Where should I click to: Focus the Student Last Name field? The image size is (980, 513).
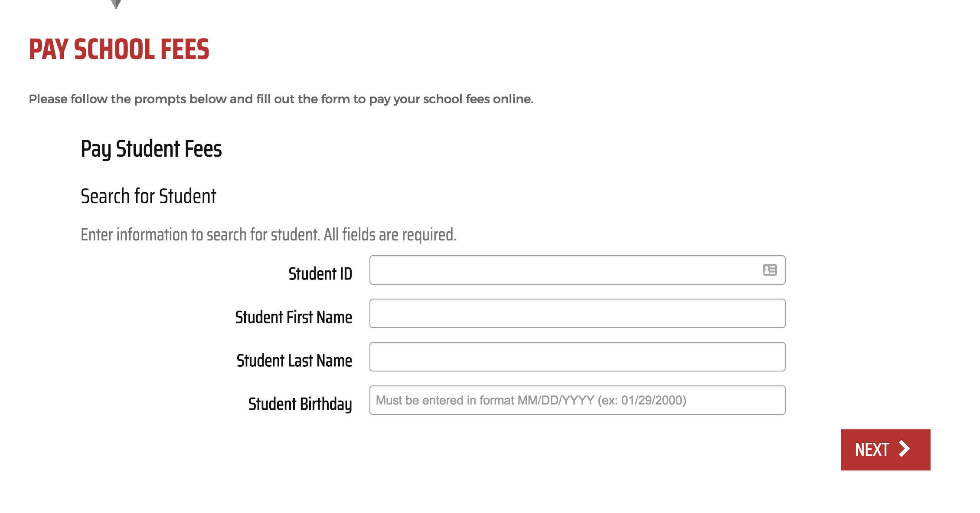[x=577, y=357]
